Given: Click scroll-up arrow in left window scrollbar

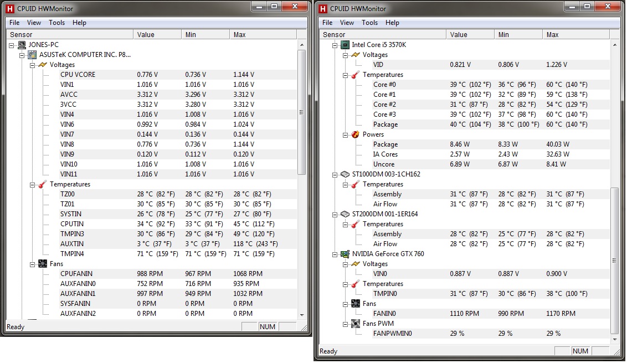Looking at the screenshot, I should (302, 45).
